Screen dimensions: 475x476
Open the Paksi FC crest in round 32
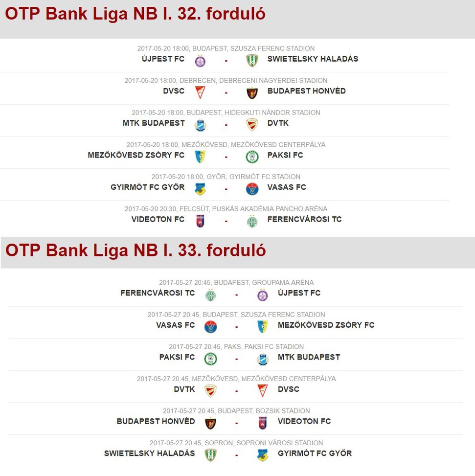click(x=252, y=157)
